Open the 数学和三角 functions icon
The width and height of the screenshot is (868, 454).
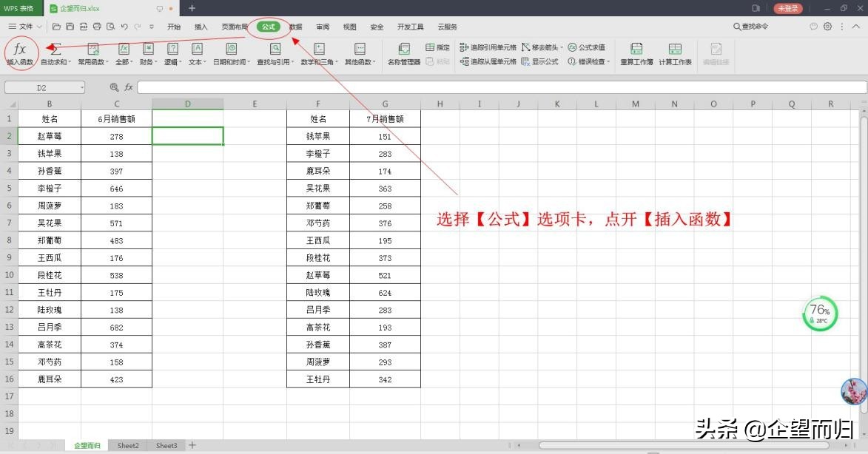(x=320, y=50)
